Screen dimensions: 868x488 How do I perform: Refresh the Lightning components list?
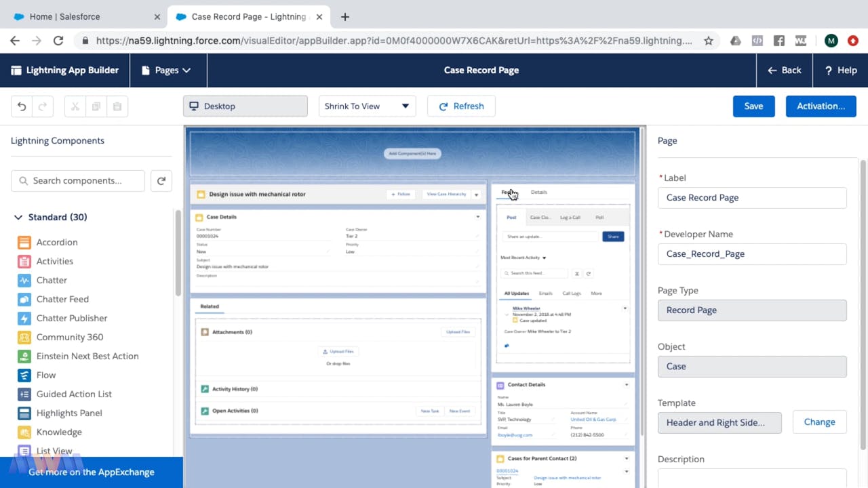pyautogui.click(x=161, y=181)
